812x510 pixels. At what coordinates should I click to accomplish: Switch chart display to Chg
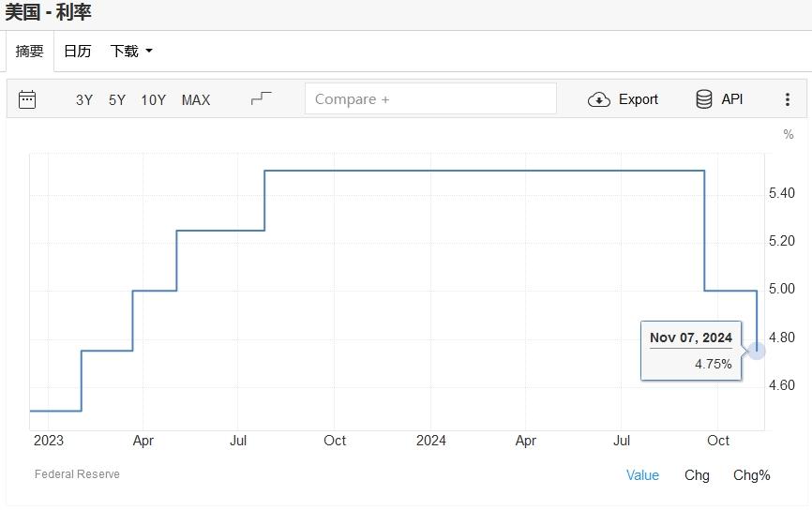[697, 475]
